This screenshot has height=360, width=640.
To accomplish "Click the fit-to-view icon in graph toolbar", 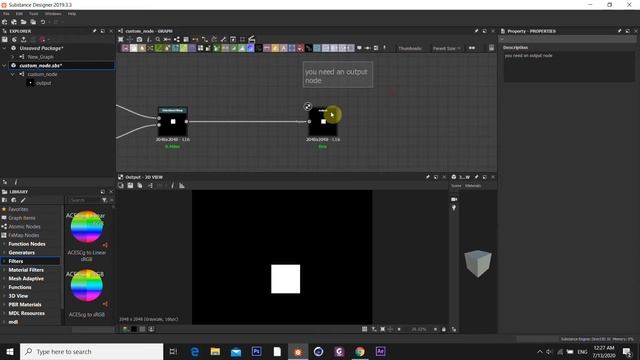I will 121,40.
